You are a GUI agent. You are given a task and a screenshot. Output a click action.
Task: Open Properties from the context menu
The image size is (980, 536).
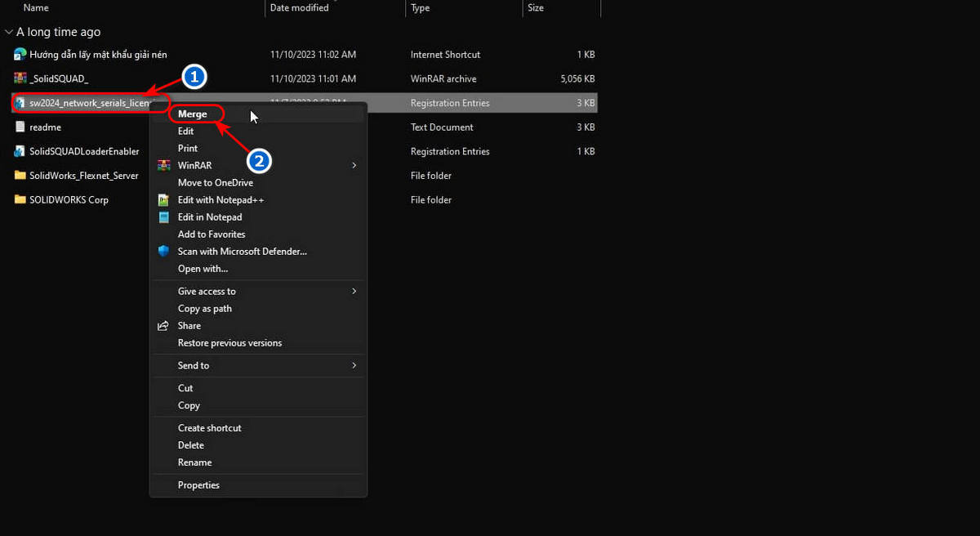198,485
